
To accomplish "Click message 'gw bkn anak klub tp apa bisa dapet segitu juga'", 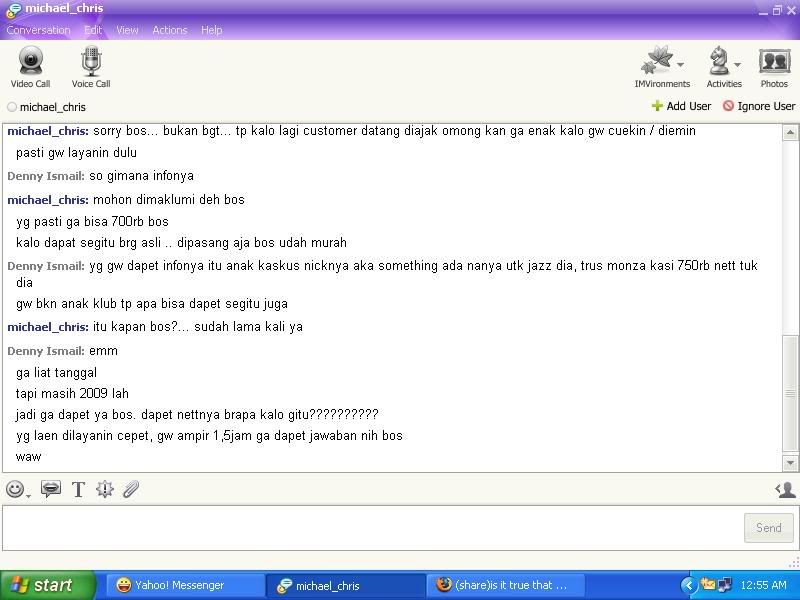I will pos(152,304).
